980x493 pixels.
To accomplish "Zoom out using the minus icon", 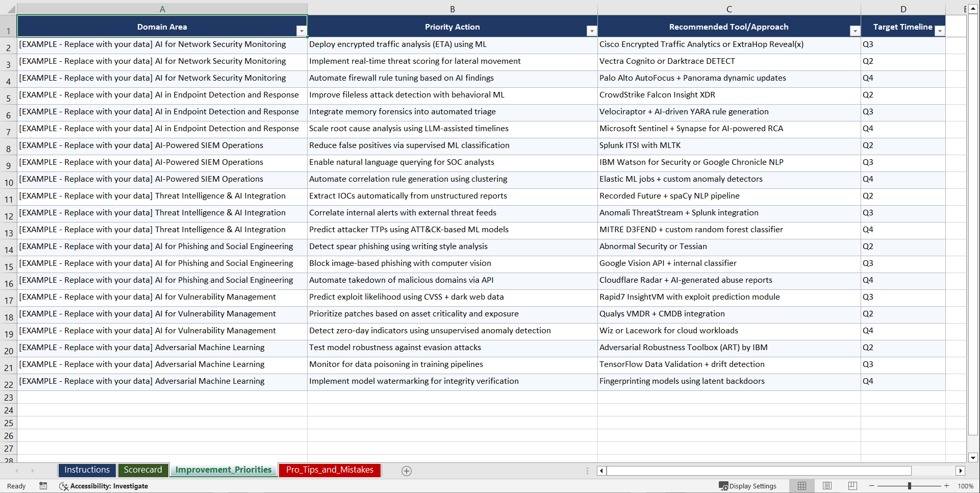I will coord(872,486).
